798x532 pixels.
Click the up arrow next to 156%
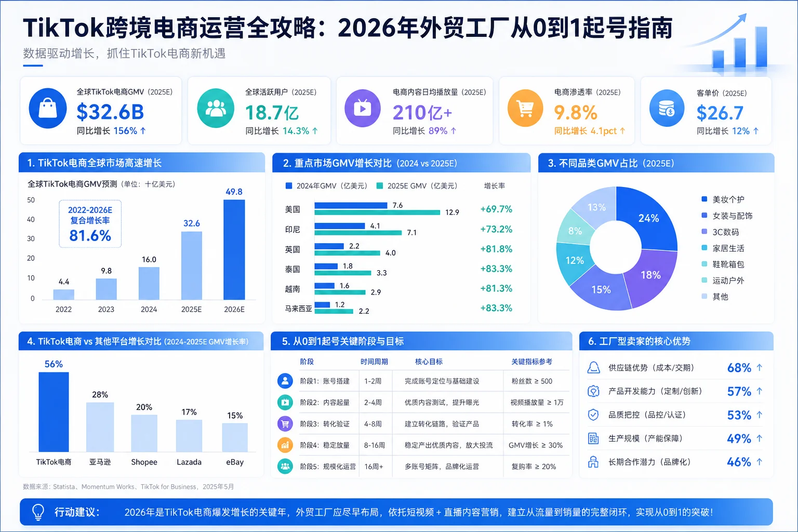click(143, 131)
